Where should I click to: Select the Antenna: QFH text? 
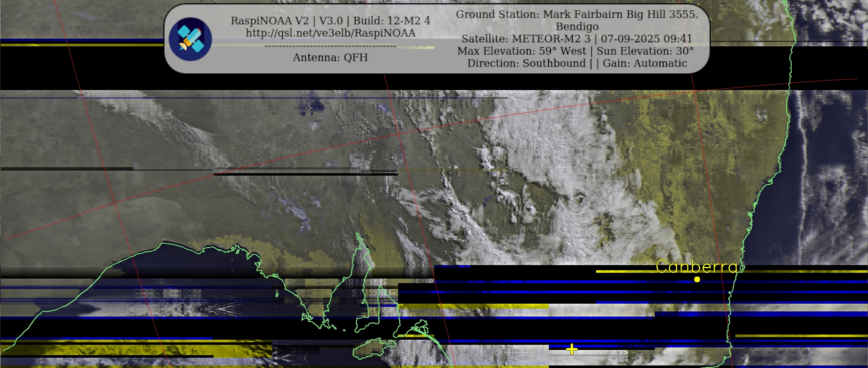click(x=330, y=58)
